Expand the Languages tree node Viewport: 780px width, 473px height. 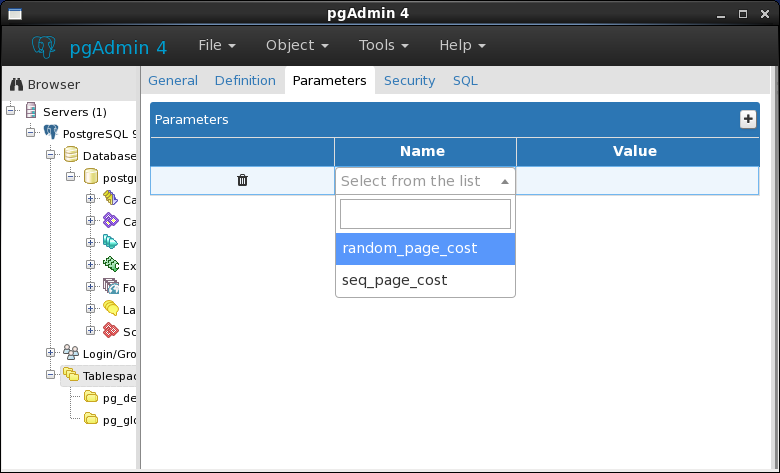[x=90, y=308]
